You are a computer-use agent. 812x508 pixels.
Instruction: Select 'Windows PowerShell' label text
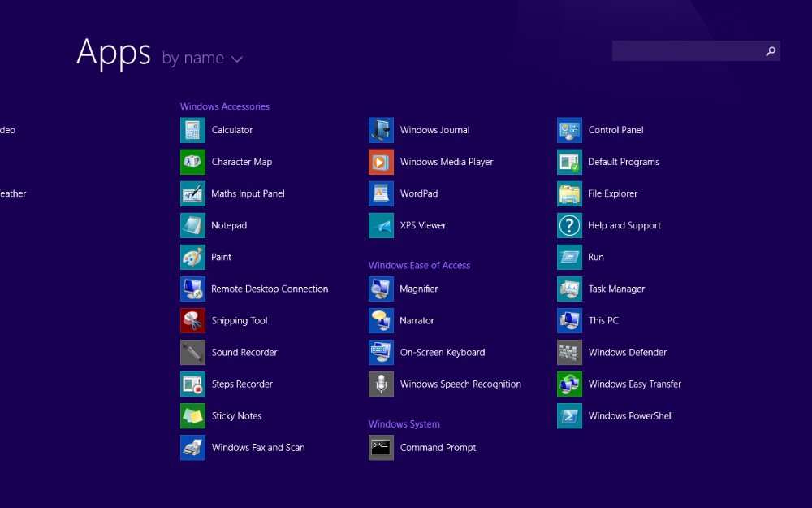[x=630, y=415]
